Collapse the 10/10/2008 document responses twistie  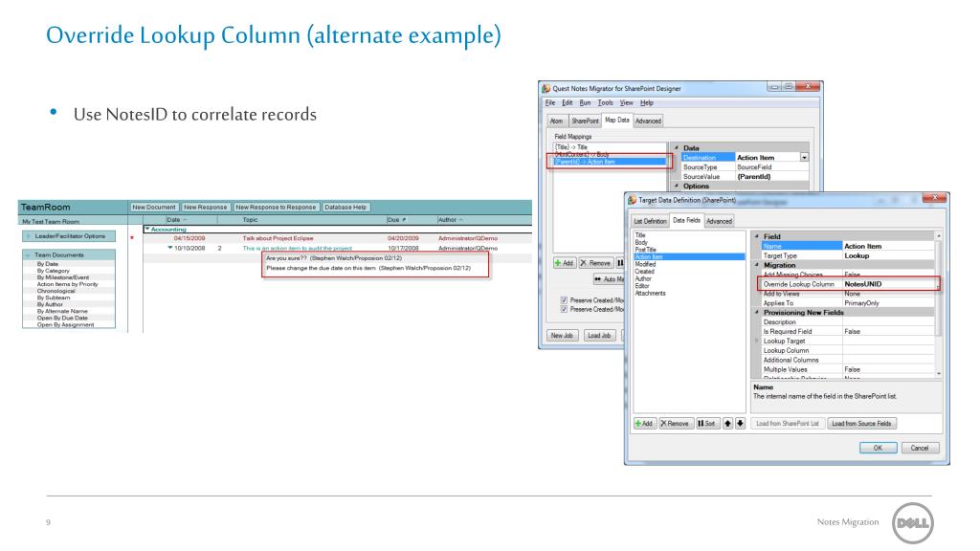pyautogui.click(x=170, y=248)
